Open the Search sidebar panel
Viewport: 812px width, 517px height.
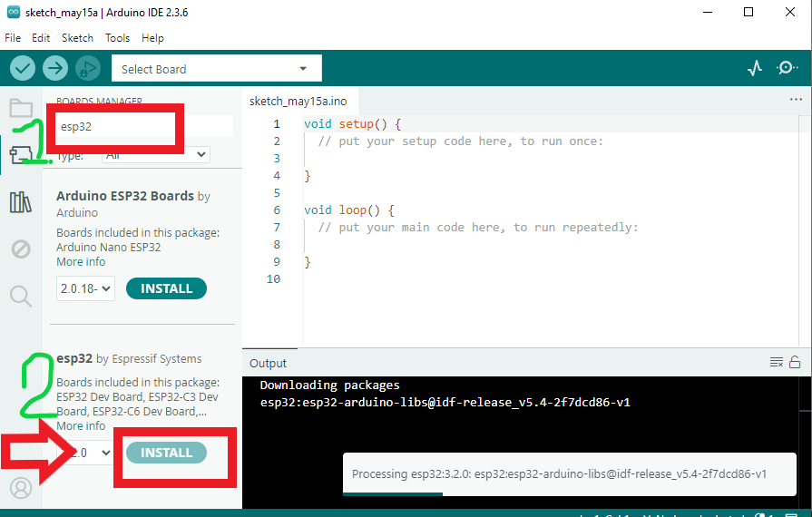coord(21,296)
